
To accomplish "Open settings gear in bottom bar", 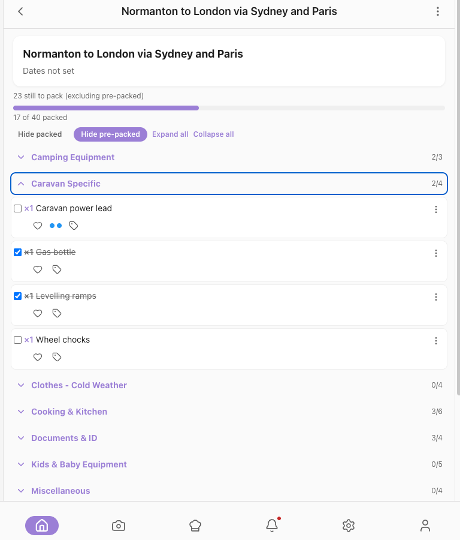I will pyautogui.click(x=348, y=526).
